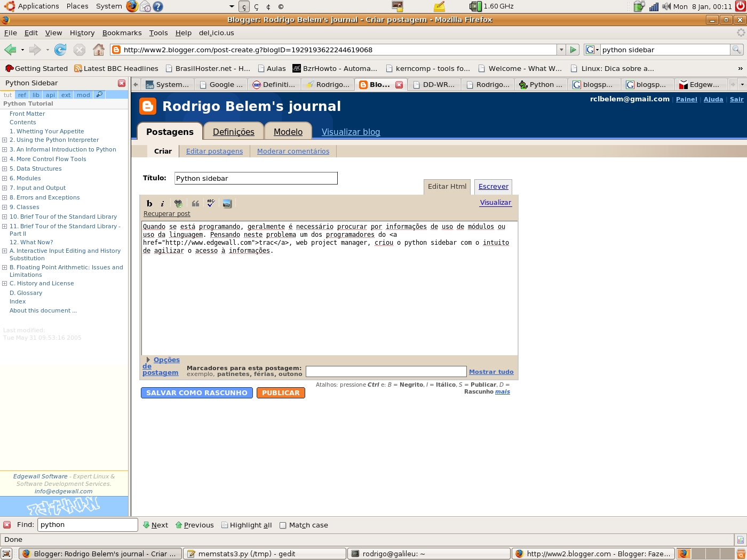Image resolution: width=747 pixels, height=560 pixels.
Task: Close the Find bar
Action: [7, 525]
